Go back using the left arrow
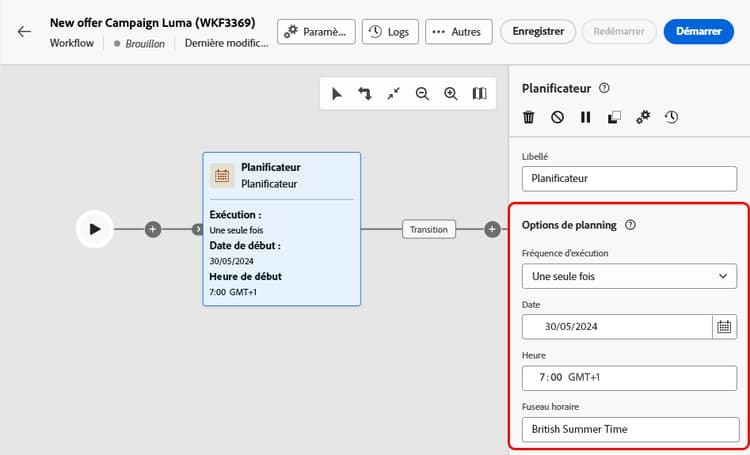The width and height of the screenshot is (750, 455). point(24,32)
